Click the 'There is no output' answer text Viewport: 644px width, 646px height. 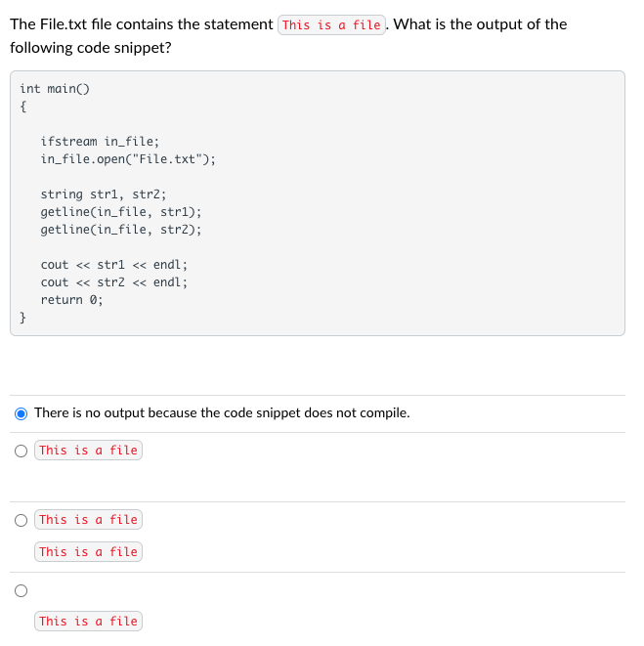[x=222, y=412]
